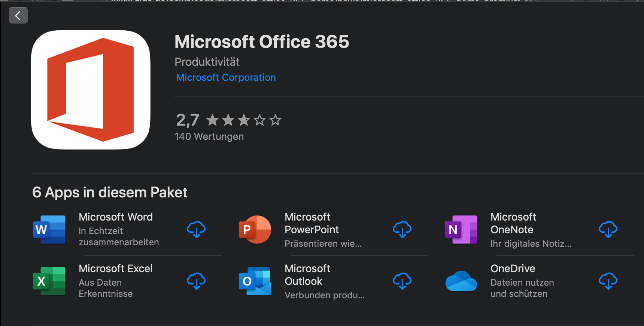Download Microsoft Excel via cloud icon
644x326 pixels.
[x=196, y=281]
